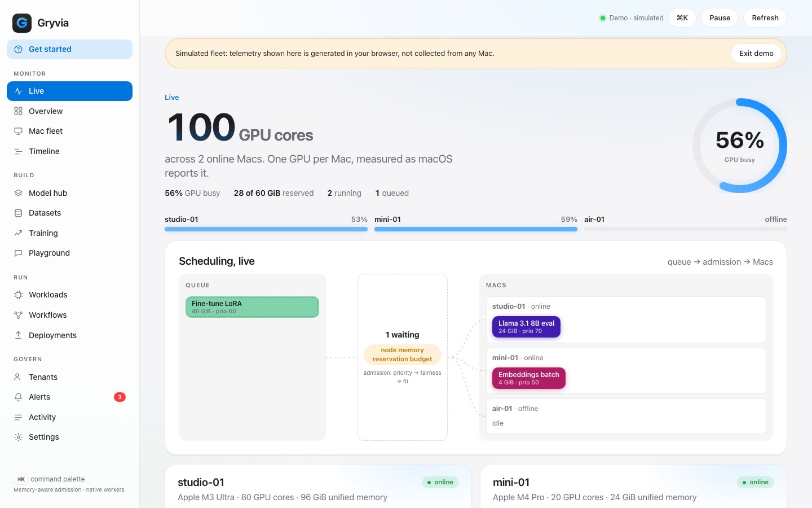Click the '28 of 60 GiB reserved' stat
Image resolution: width=812 pixels, height=508 pixels.
pos(273,193)
